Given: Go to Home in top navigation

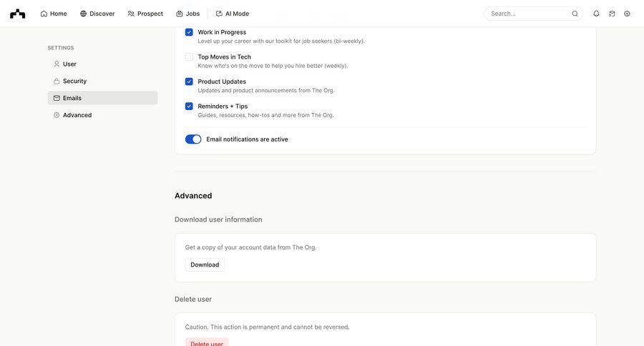Looking at the screenshot, I should pos(54,14).
